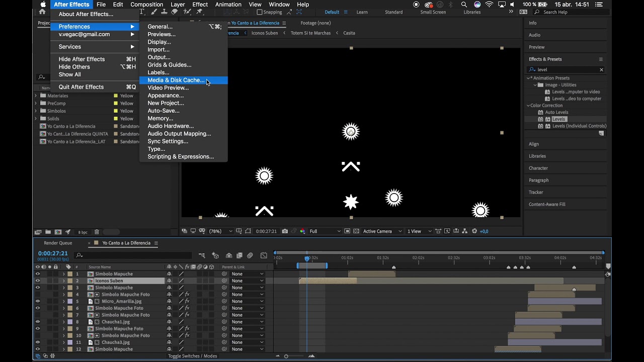Toggle Frame Blending switch in timeline header
644x362 pixels.
tap(239, 255)
